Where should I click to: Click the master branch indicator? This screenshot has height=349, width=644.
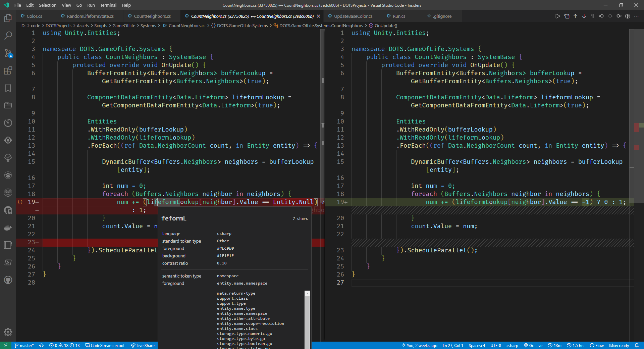24,346
